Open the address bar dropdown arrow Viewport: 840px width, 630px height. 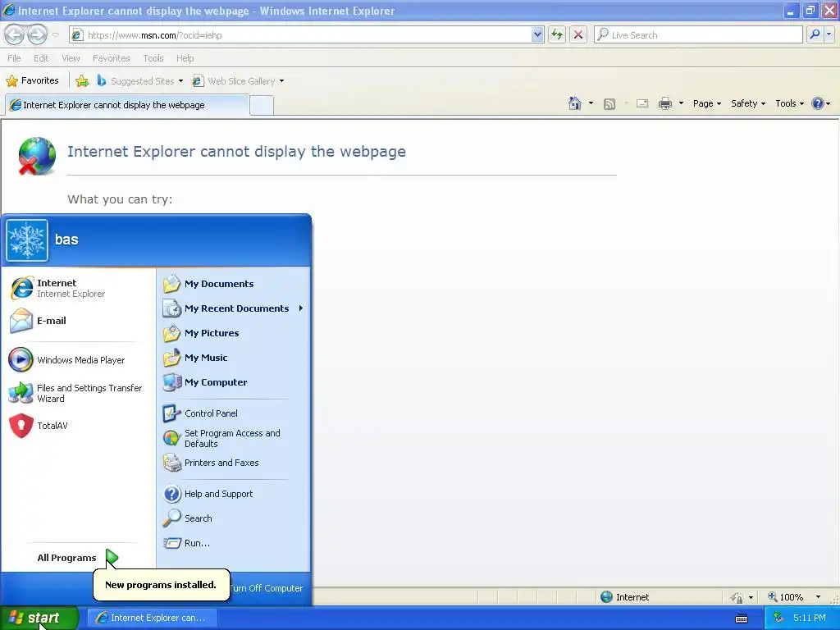(537, 34)
